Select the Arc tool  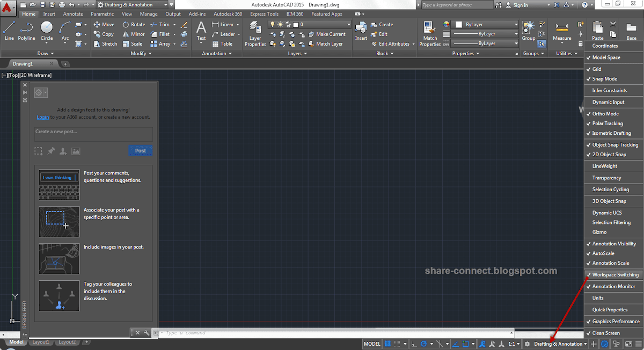coord(65,31)
